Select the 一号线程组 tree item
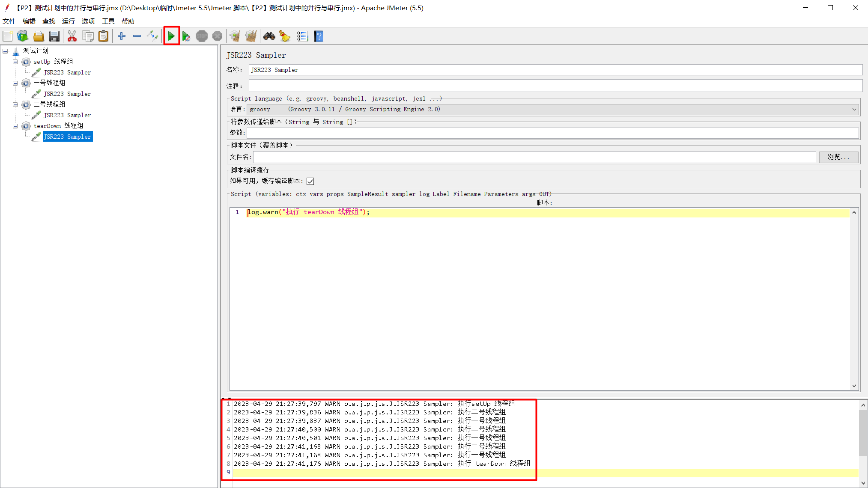This screenshot has width=868, height=488. point(50,83)
